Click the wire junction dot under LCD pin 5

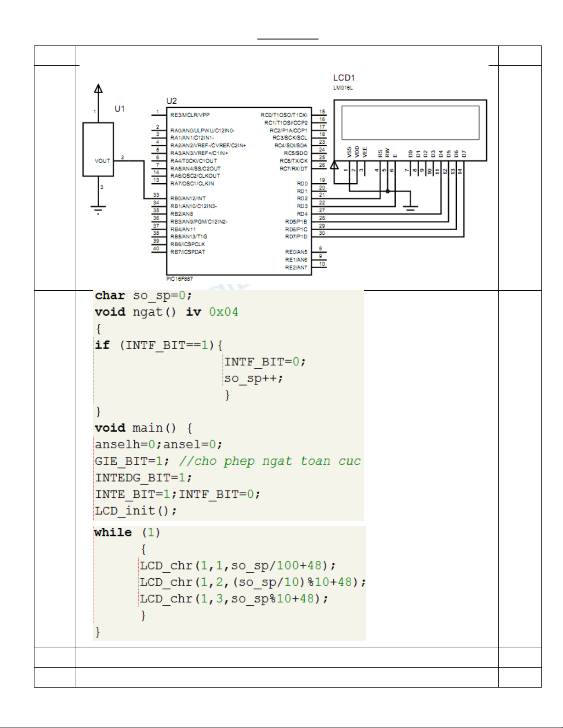(x=388, y=191)
